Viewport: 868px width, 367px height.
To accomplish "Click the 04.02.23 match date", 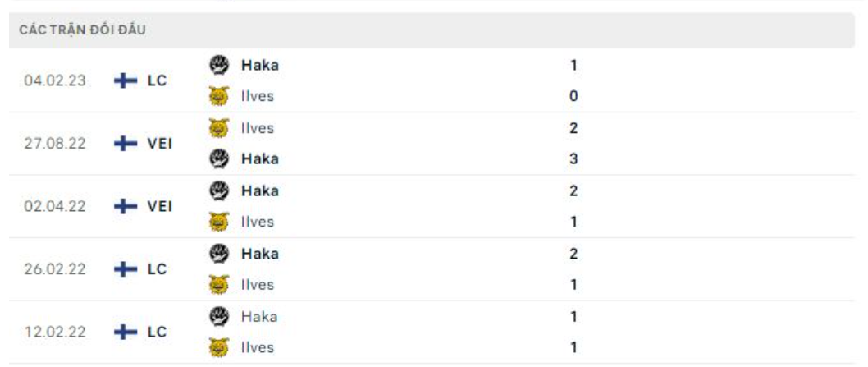I will click(55, 80).
